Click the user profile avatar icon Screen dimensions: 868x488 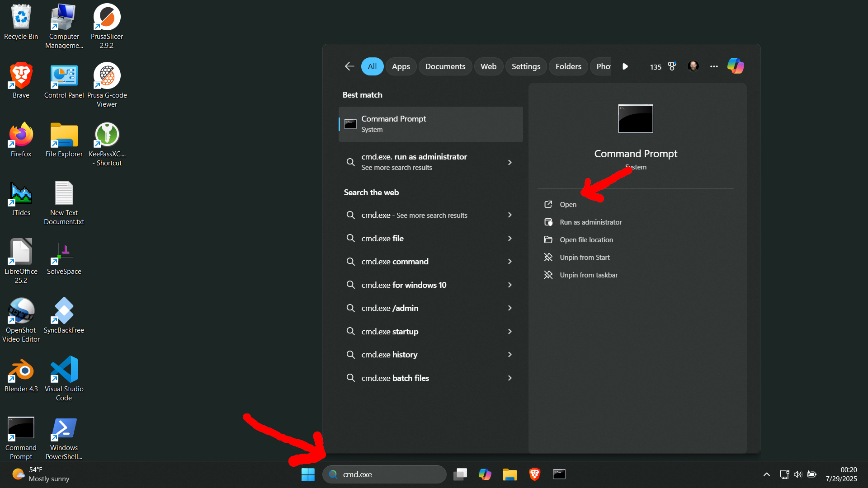tap(693, 66)
